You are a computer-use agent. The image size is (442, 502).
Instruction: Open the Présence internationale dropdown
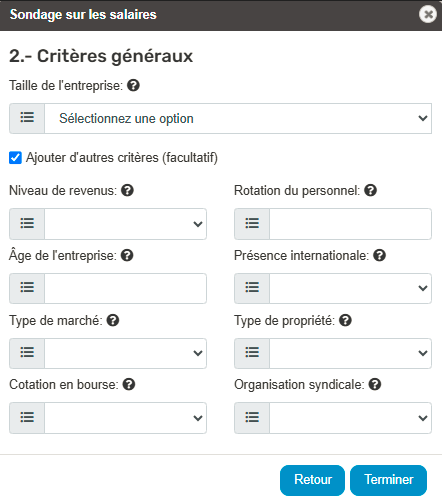350,288
